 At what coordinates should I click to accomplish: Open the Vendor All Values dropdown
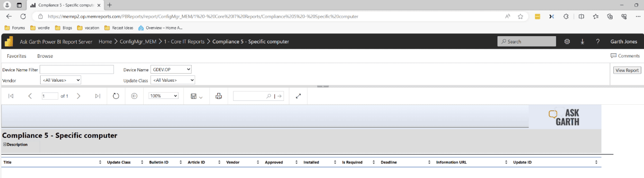tap(60, 80)
